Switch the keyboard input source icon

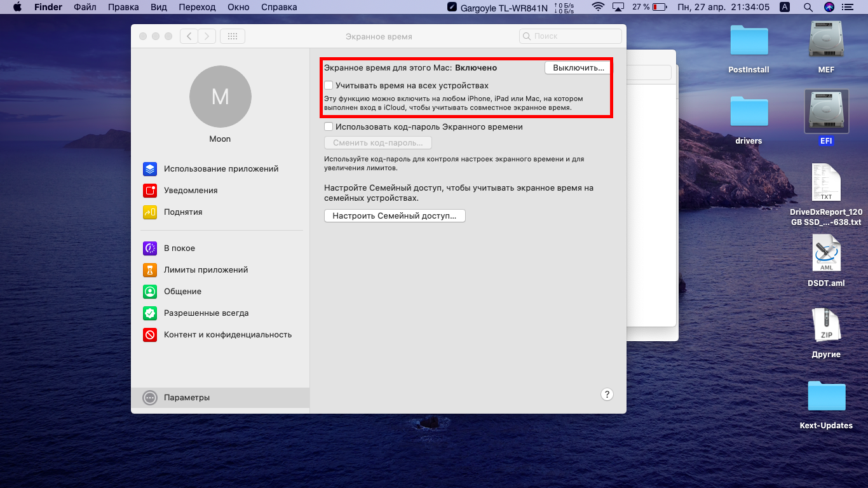[x=785, y=7]
